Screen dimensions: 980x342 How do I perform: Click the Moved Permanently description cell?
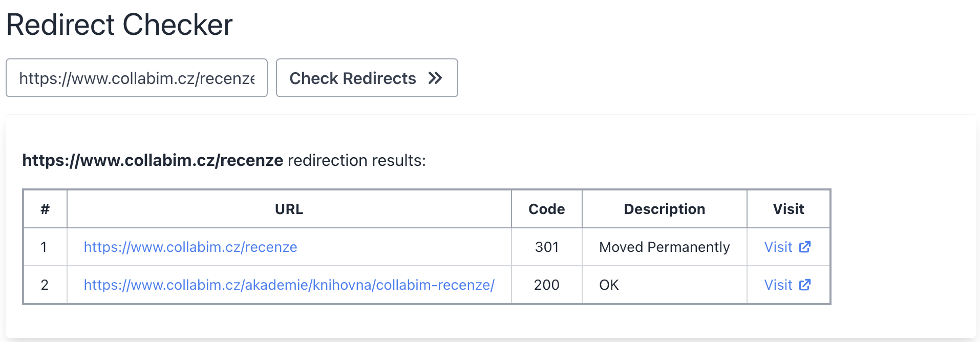[x=665, y=247]
